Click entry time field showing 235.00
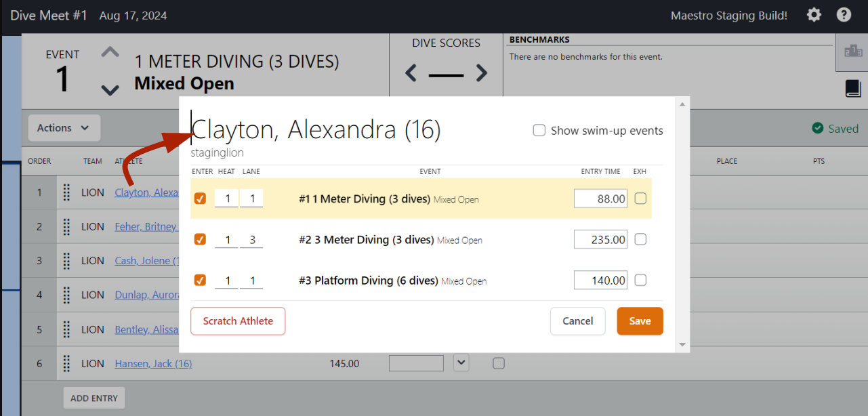Image resolution: width=868 pixels, height=416 pixels. 600,239
